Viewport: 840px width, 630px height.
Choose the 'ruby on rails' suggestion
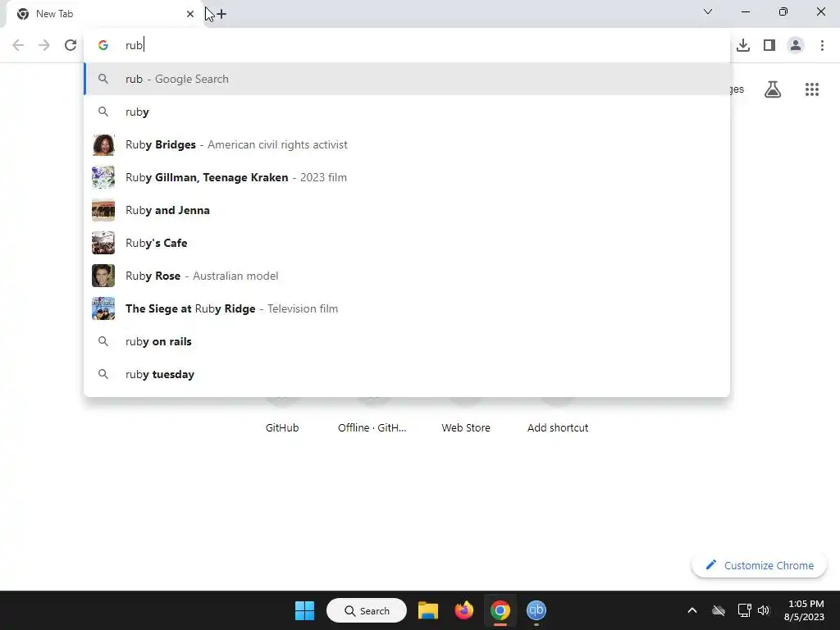pos(407,341)
